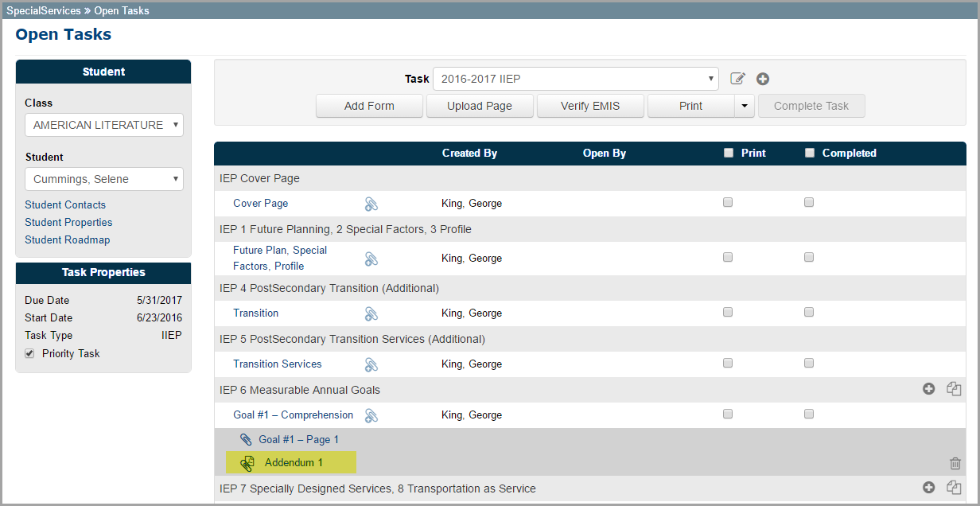Click the Start Date value 6/23/2016

click(159, 318)
